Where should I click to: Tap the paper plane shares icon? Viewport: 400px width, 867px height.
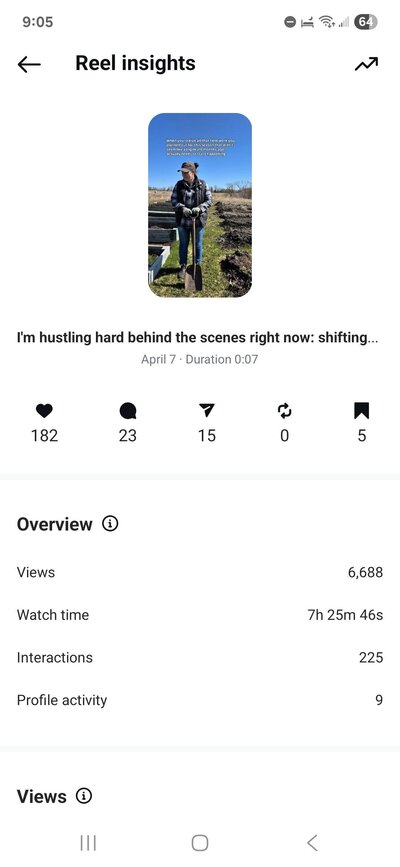(206, 410)
